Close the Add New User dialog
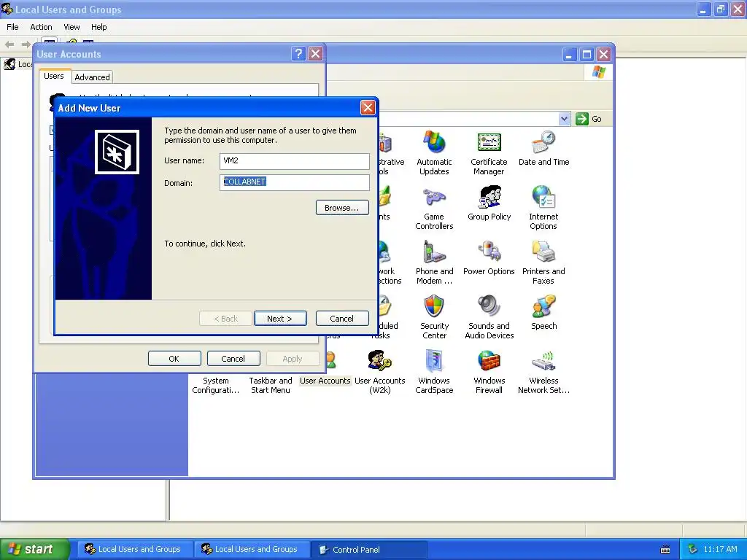This screenshot has height=560, width=747. click(368, 108)
